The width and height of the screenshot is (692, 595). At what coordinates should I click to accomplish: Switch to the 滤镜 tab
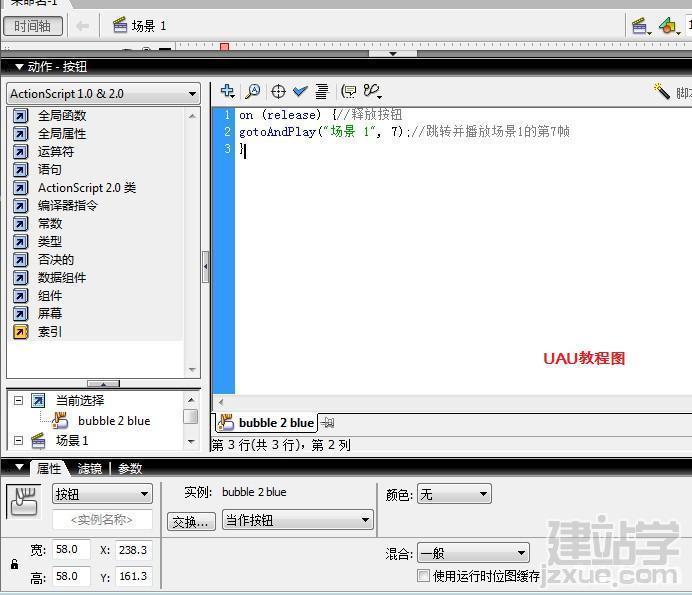click(90, 468)
